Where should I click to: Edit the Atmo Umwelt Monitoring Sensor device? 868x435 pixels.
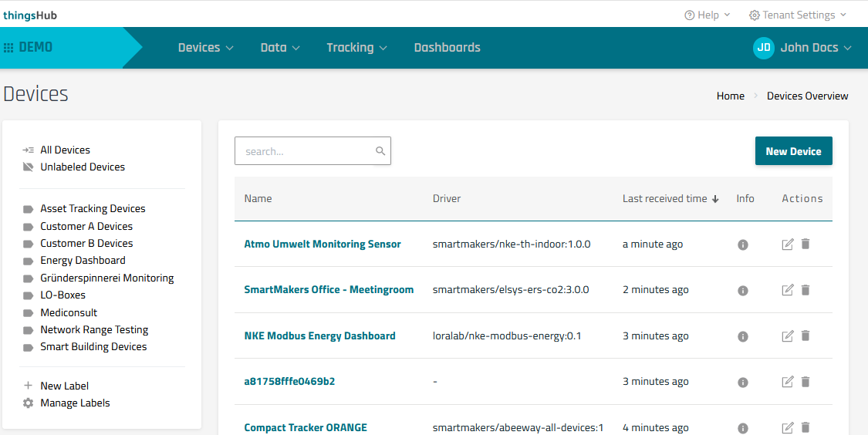coord(787,244)
